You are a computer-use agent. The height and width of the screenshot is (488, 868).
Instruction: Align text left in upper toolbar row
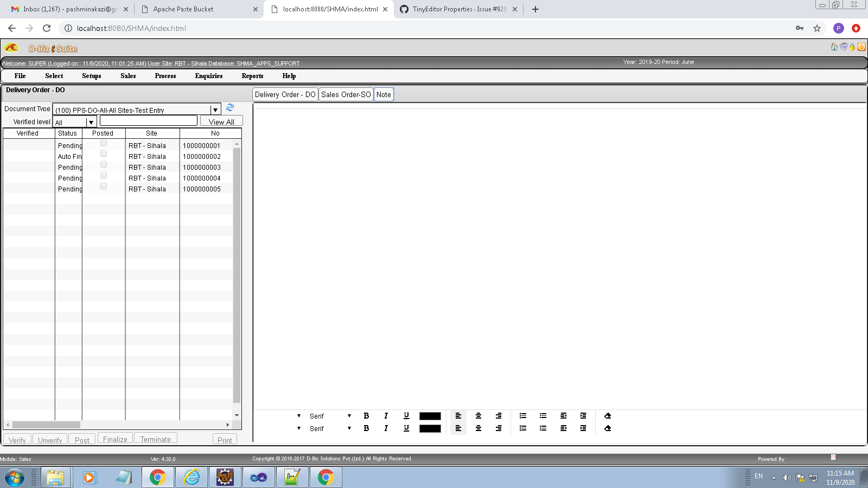(458, 416)
